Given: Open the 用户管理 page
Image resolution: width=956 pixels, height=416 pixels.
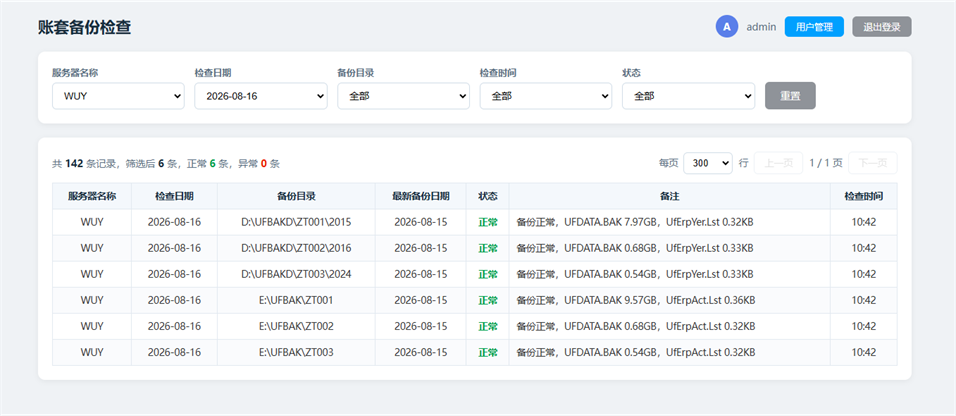Looking at the screenshot, I should click(815, 27).
